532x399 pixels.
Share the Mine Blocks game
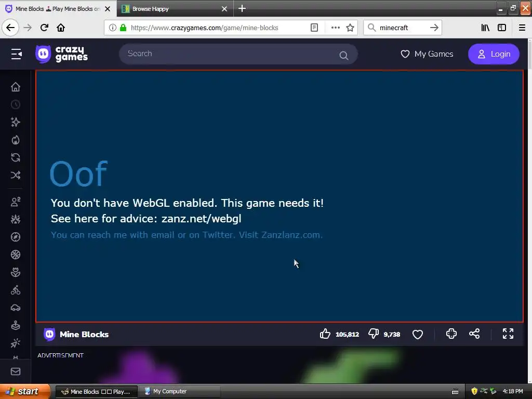pyautogui.click(x=474, y=334)
